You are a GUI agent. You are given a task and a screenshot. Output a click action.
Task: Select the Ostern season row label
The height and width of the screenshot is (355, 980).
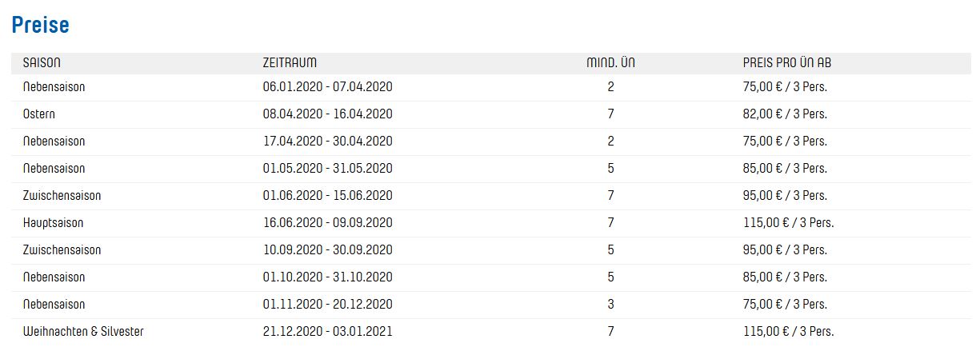(x=39, y=114)
